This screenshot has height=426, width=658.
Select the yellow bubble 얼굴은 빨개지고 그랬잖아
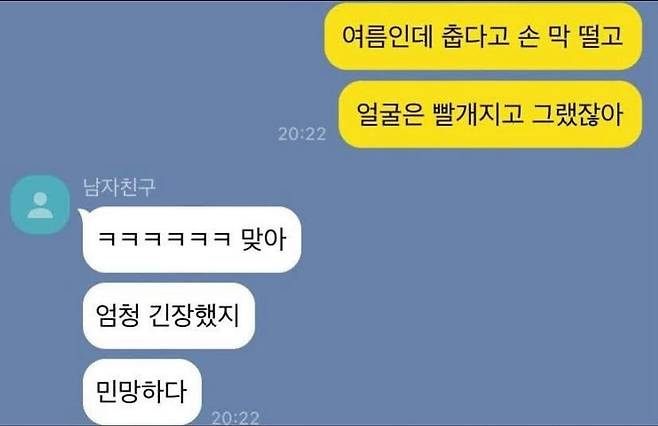pyautogui.click(x=490, y=114)
